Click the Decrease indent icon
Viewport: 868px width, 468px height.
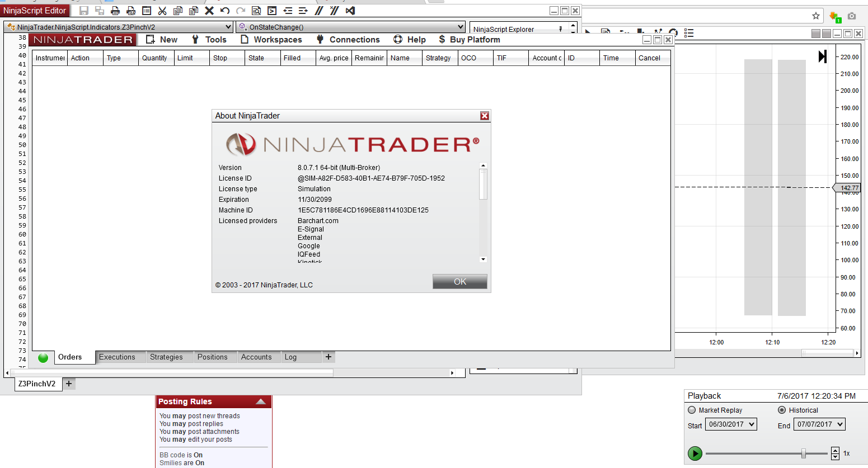288,11
